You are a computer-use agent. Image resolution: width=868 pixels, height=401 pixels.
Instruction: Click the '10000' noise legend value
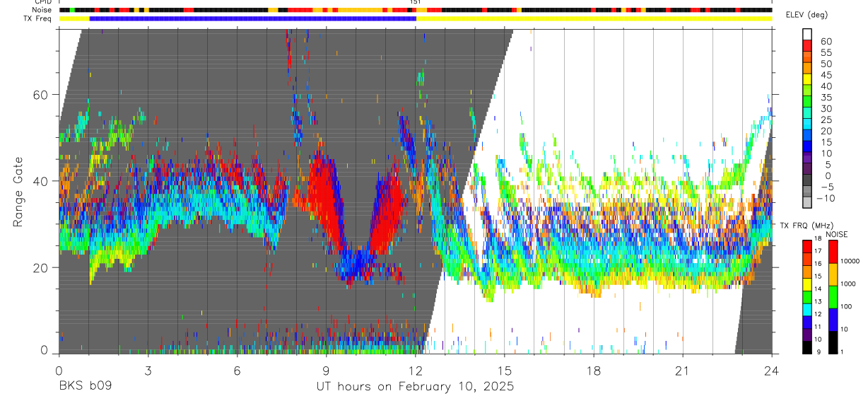pos(851,262)
